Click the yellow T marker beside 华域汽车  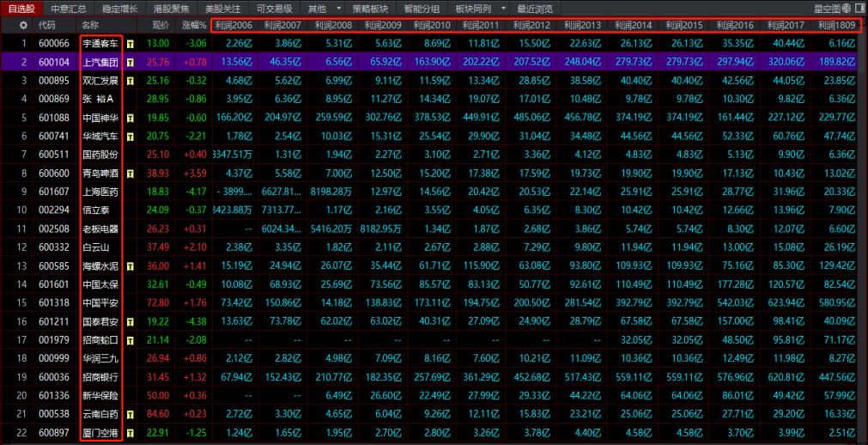coord(131,137)
